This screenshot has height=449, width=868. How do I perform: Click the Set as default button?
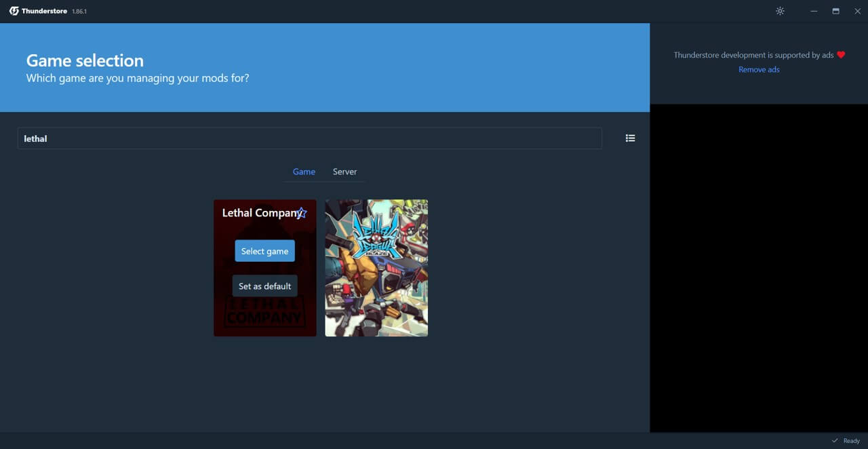coord(265,286)
